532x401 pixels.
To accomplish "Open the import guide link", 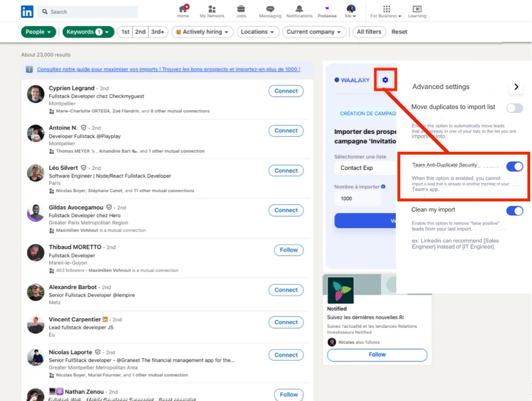I will pos(169,69).
